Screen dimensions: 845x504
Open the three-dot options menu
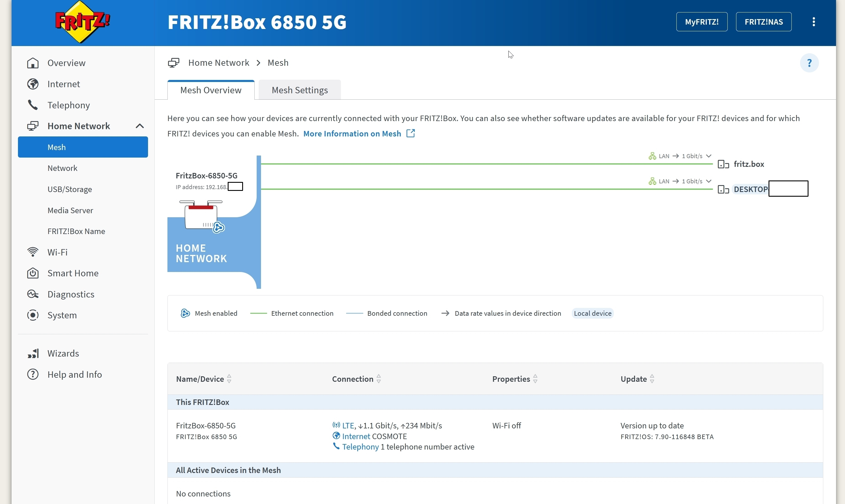814,22
